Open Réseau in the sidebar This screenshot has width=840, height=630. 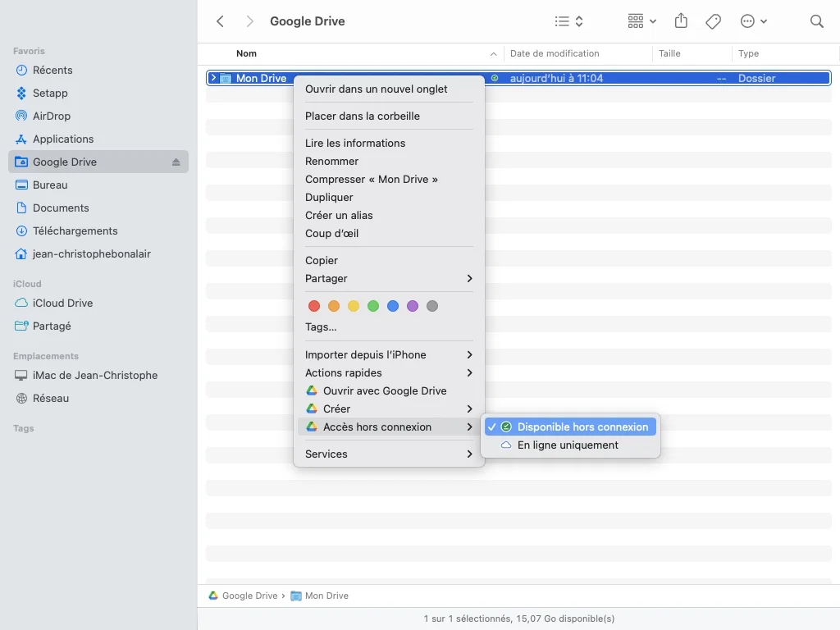click(x=98, y=399)
